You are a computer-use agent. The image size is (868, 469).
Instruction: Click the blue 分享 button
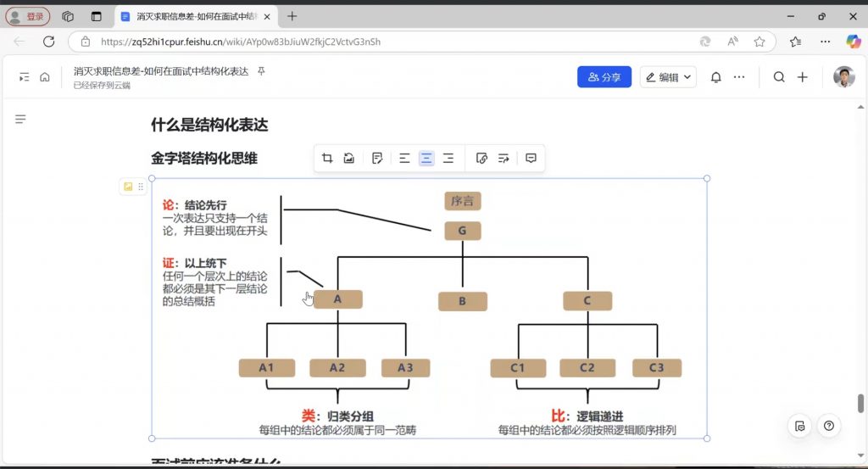604,77
